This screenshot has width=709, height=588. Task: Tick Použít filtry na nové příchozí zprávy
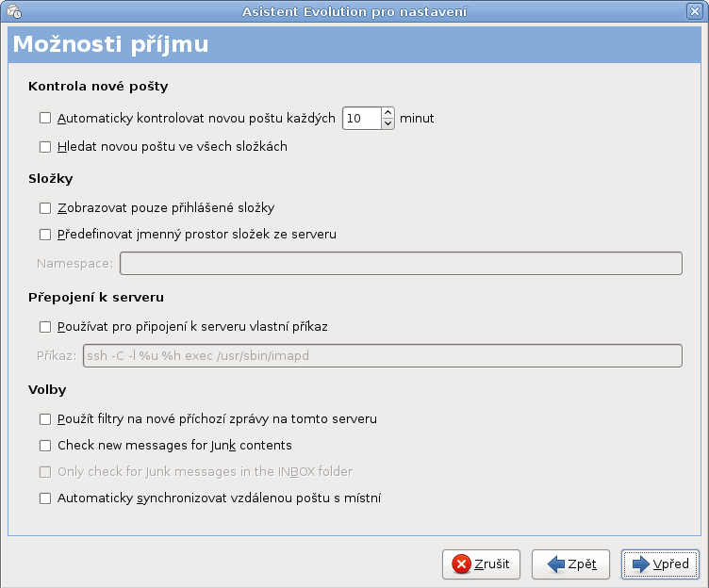tap(45, 419)
